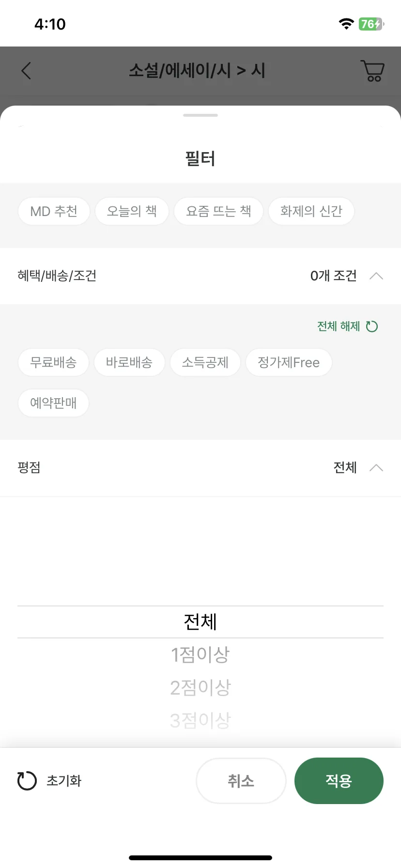The image size is (401, 868).
Task: Click the green 적용 button
Action: (339, 781)
